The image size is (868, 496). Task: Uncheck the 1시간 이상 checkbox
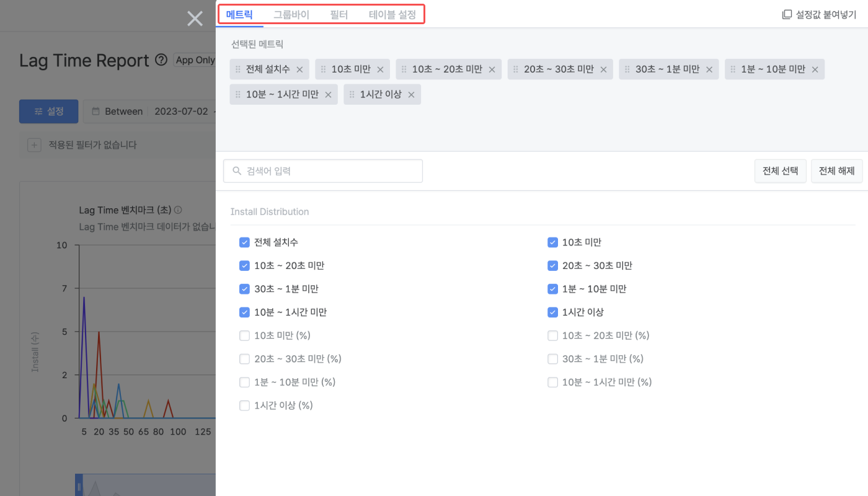point(552,312)
